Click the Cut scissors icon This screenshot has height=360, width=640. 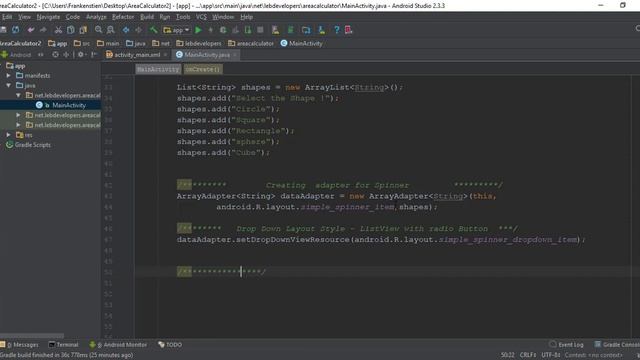click(58, 30)
